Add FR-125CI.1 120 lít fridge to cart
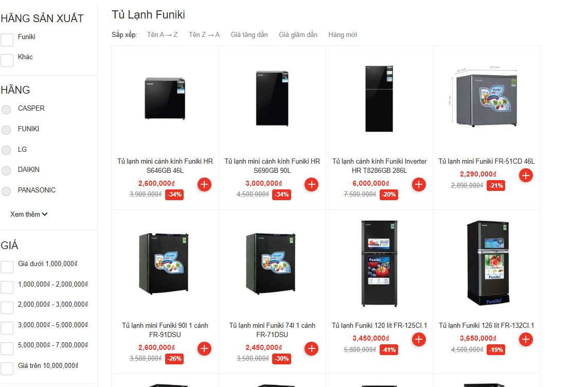 coord(419,339)
